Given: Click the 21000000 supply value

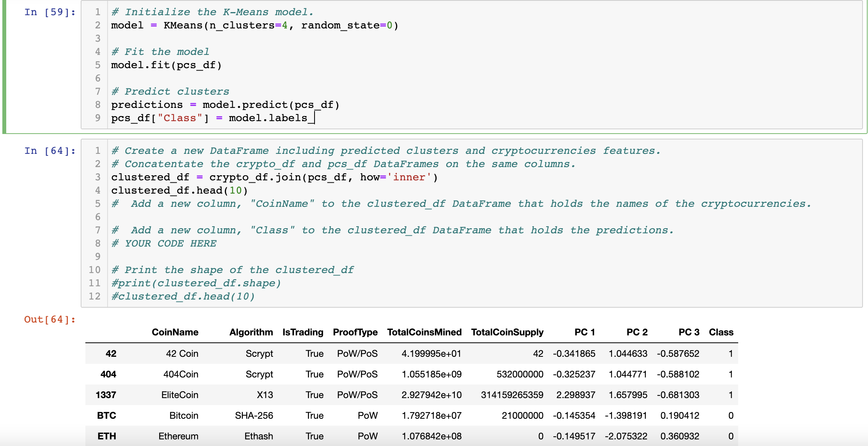Looking at the screenshot, I should pyautogui.click(x=522, y=416).
